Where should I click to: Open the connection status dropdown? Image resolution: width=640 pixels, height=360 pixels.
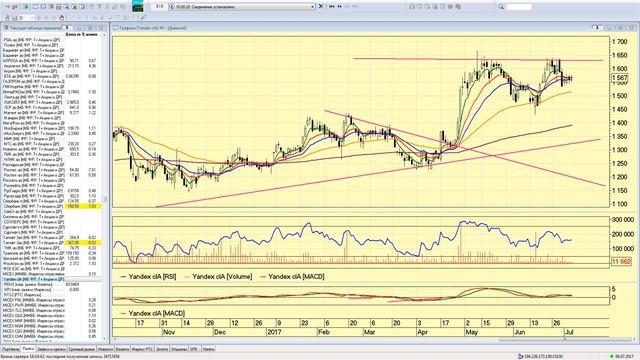(x=242, y=7)
